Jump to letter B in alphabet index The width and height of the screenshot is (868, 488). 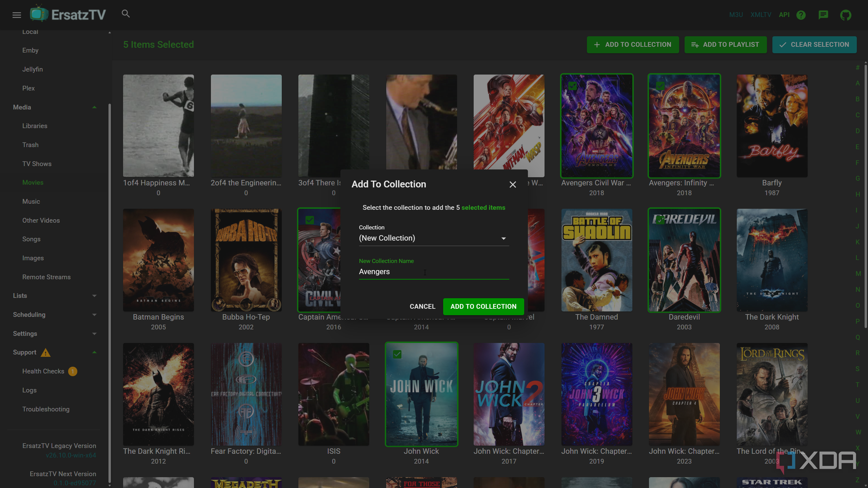pyautogui.click(x=857, y=99)
